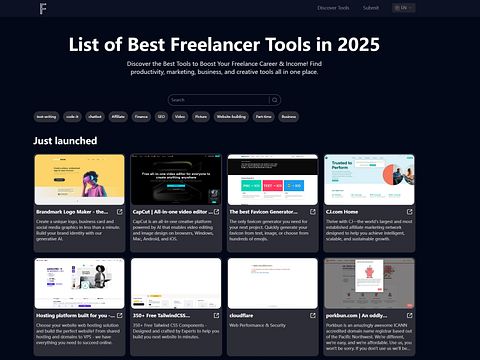Click the Just launched heading
This screenshot has height=360, width=480.
click(65, 141)
